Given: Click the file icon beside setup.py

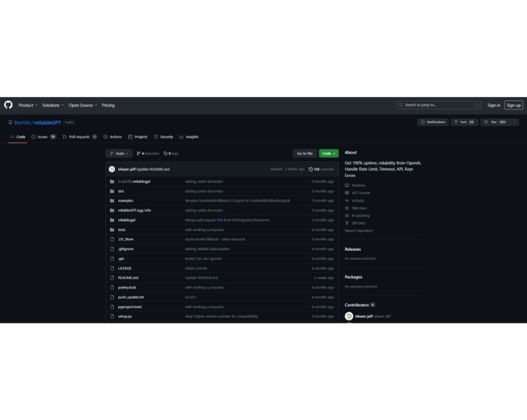Looking at the screenshot, I should click(112, 316).
